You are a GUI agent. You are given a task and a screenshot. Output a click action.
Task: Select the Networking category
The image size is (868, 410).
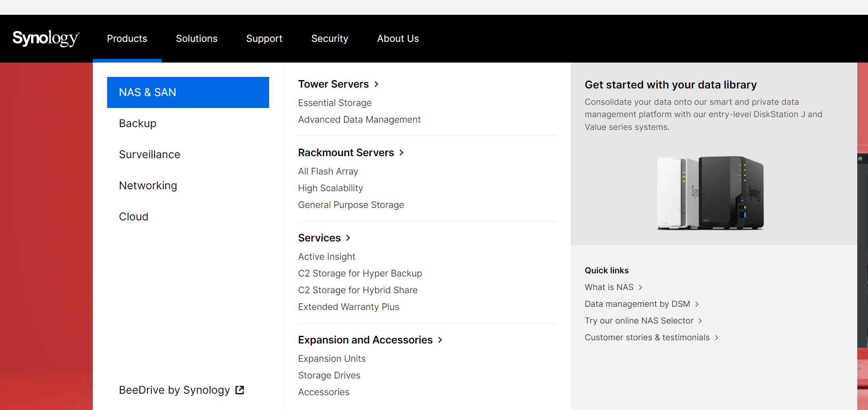tap(148, 186)
